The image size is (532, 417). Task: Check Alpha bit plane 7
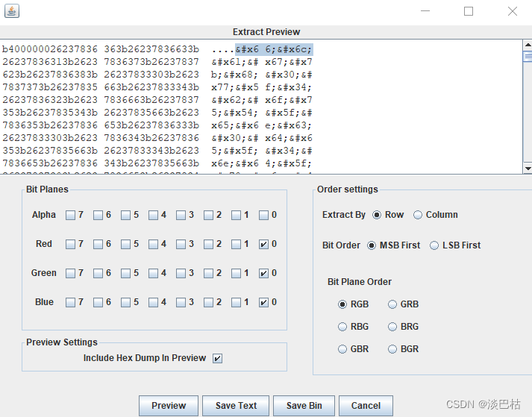click(x=70, y=215)
